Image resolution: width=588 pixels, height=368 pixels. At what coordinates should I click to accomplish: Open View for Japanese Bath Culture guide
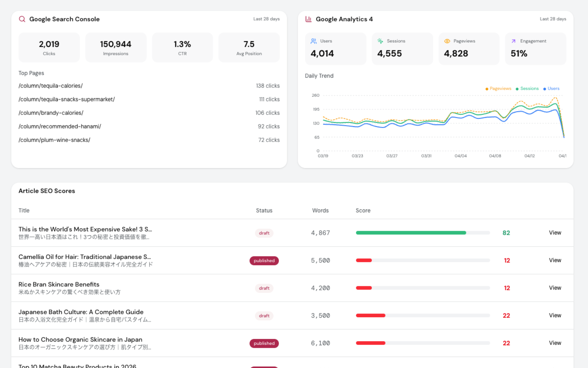click(555, 315)
